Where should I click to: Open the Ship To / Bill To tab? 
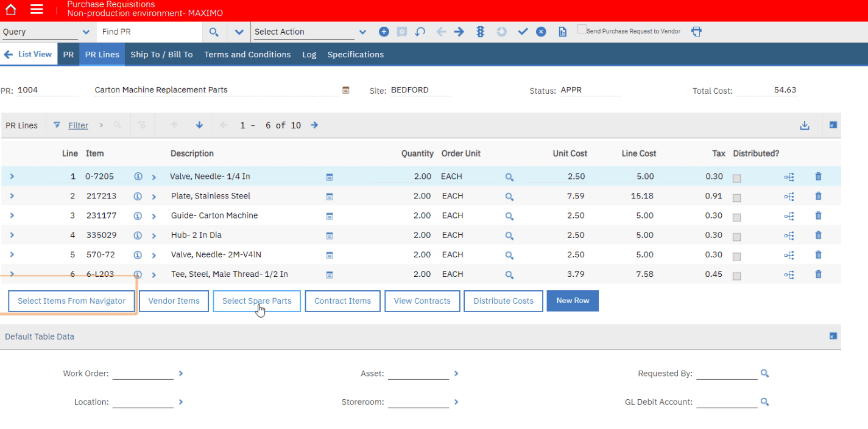[x=161, y=54]
